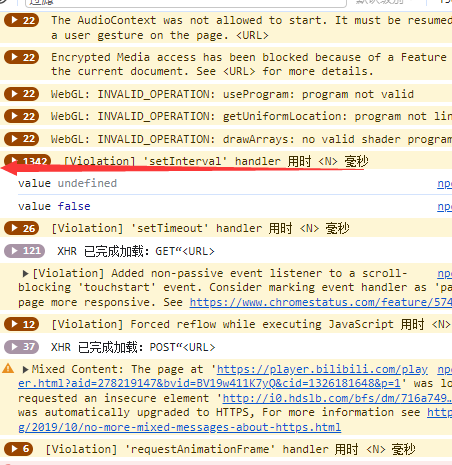Screen dimensions: 452x465
Task: Expand the useProgram WebGL warning group
Action: (21, 94)
